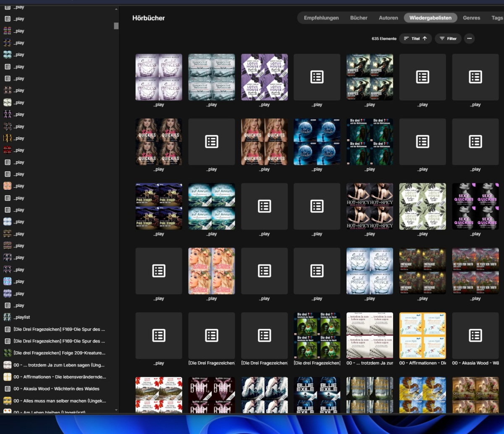The image size is (504, 434).
Task: Open the three-dots more options menu
Action: click(x=469, y=39)
